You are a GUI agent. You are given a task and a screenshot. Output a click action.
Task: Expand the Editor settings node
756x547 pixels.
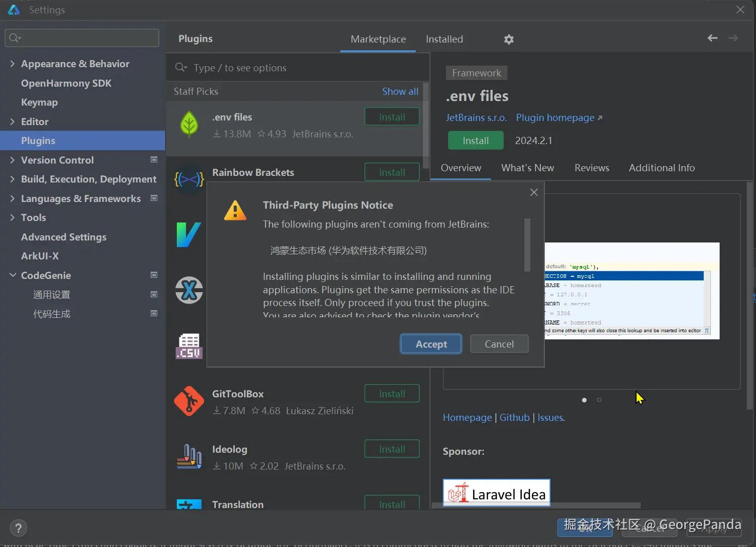(x=12, y=121)
